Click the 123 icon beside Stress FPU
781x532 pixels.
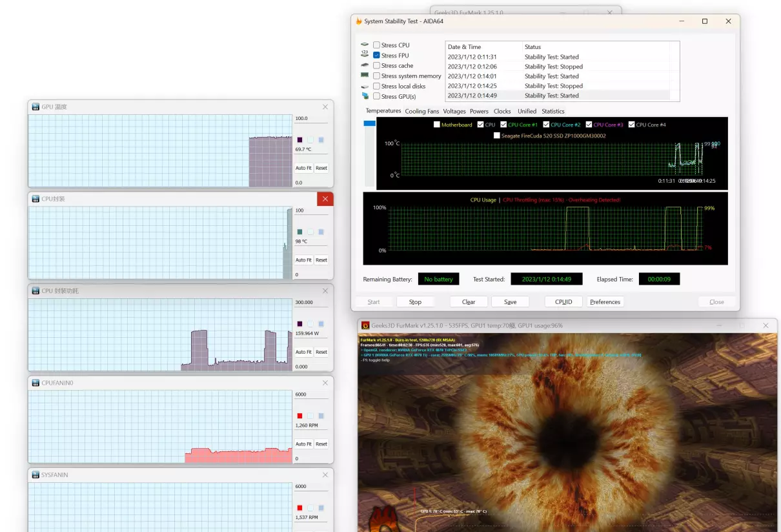click(365, 56)
